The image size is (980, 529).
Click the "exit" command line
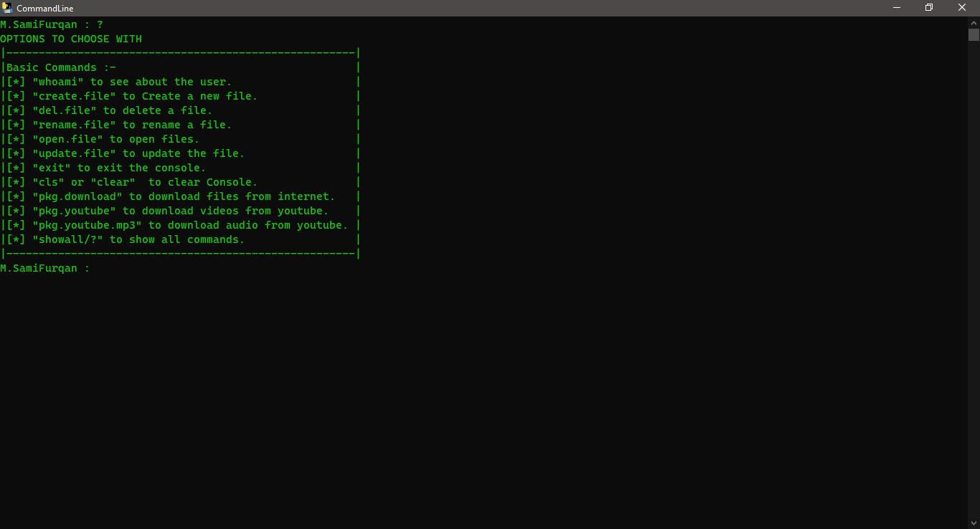point(106,168)
